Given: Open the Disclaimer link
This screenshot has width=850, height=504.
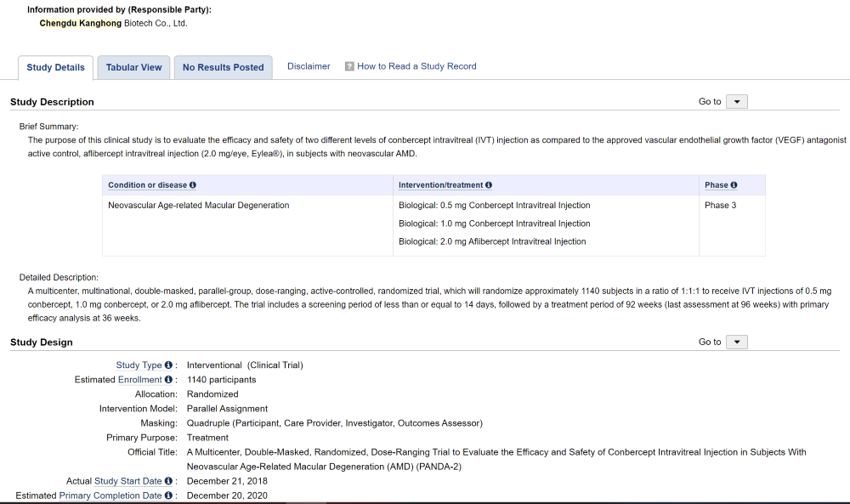Looking at the screenshot, I should pyautogui.click(x=309, y=66).
